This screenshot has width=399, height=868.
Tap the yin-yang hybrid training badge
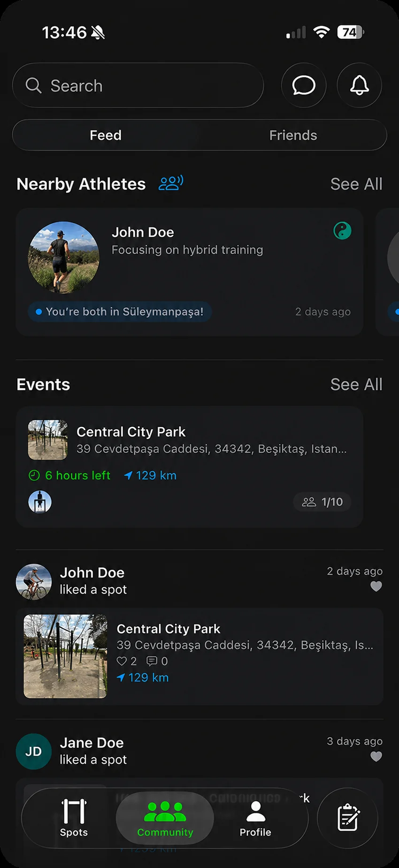[x=342, y=231]
